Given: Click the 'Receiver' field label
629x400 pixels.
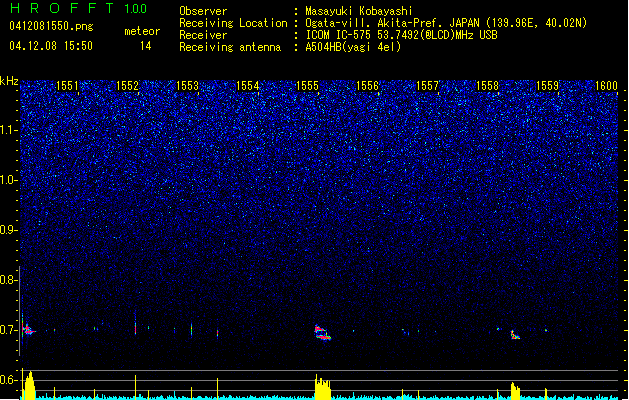Looking at the screenshot, I should click(x=203, y=35).
